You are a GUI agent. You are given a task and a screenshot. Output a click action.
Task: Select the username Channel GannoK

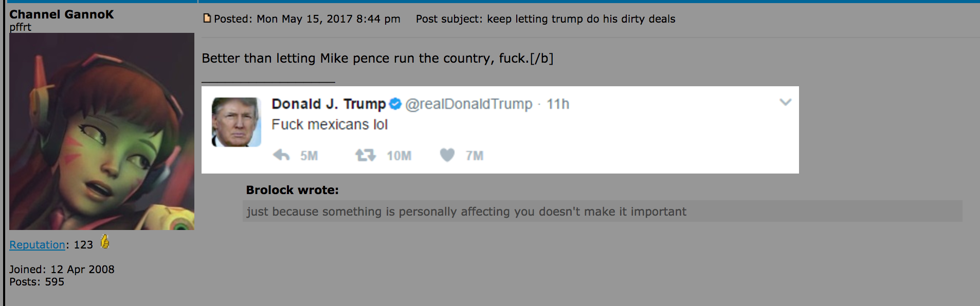point(61,14)
